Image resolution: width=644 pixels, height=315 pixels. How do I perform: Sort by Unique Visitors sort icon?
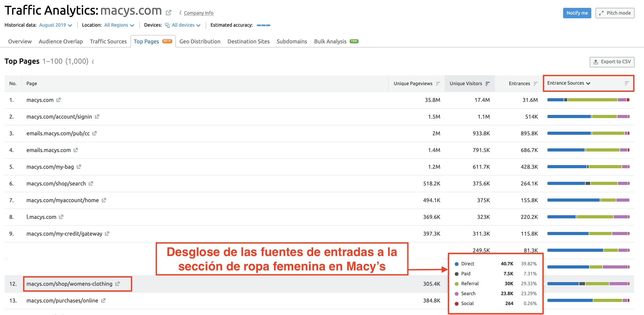click(x=487, y=84)
